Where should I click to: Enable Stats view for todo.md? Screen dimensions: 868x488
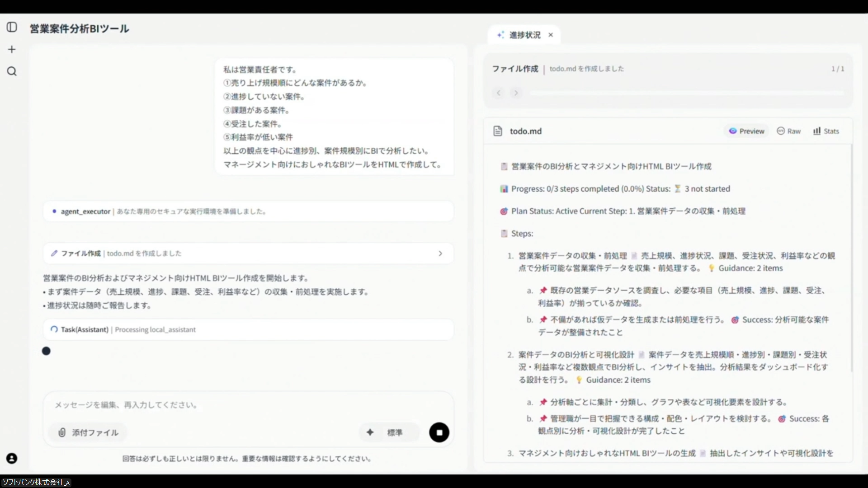coord(826,131)
